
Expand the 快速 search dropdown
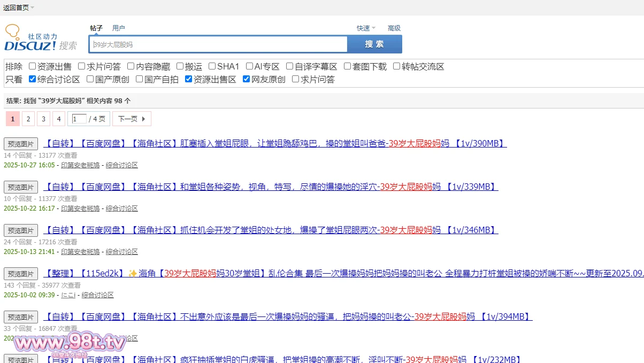point(366,28)
